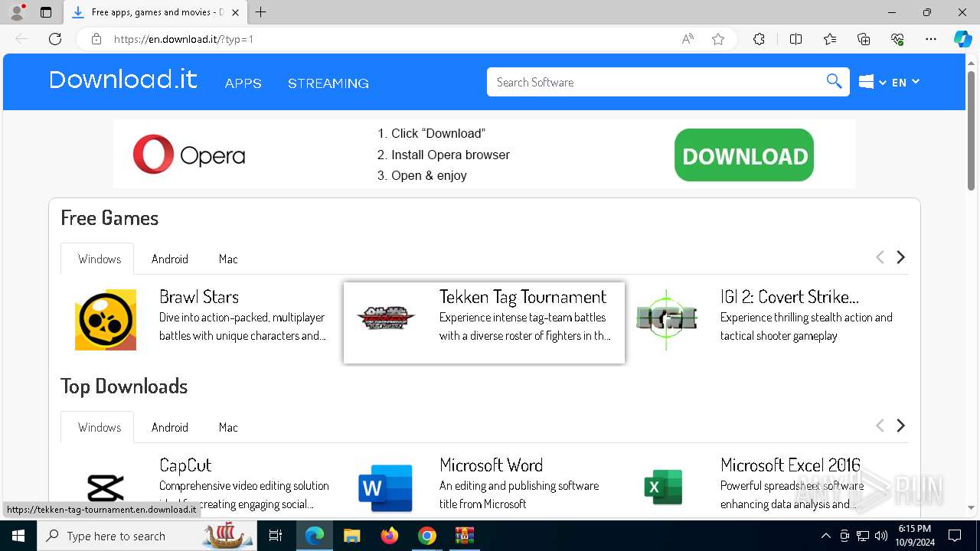View site information lock icon
This screenshot has height=551, width=980.
(x=96, y=39)
